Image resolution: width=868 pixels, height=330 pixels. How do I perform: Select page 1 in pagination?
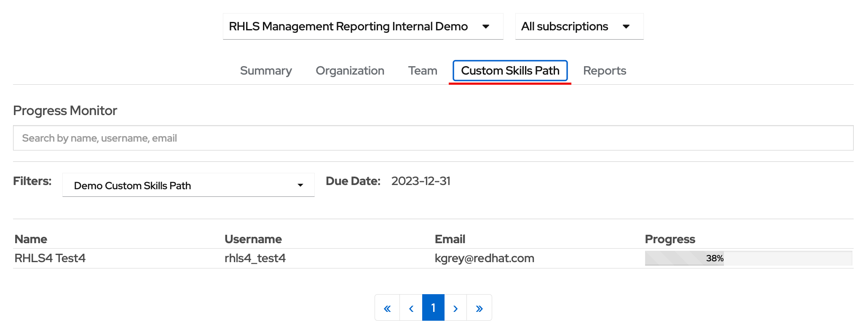tap(433, 308)
